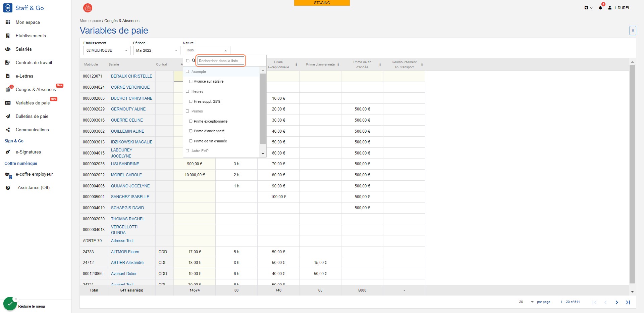Jump to last page arrow
This screenshot has width=644, height=313.
[x=628, y=302]
